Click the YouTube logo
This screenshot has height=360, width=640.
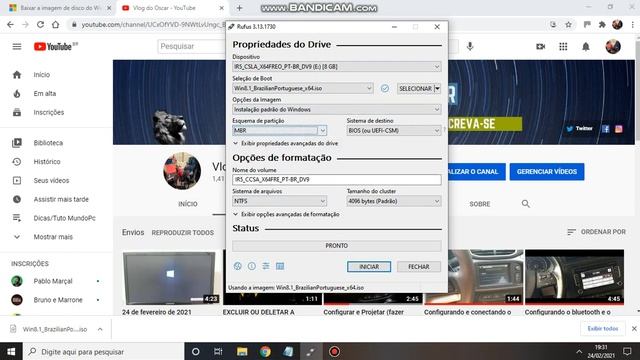coord(53,47)
